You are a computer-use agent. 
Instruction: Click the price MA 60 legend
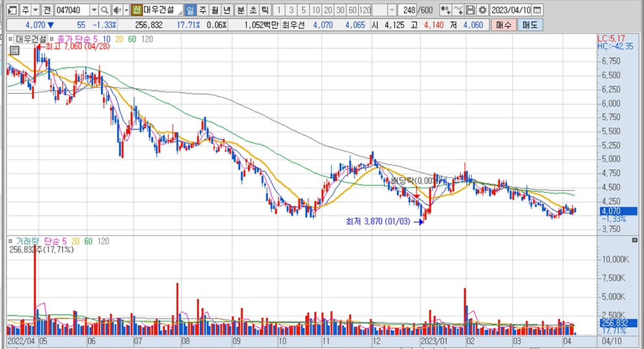click(132, 40)
